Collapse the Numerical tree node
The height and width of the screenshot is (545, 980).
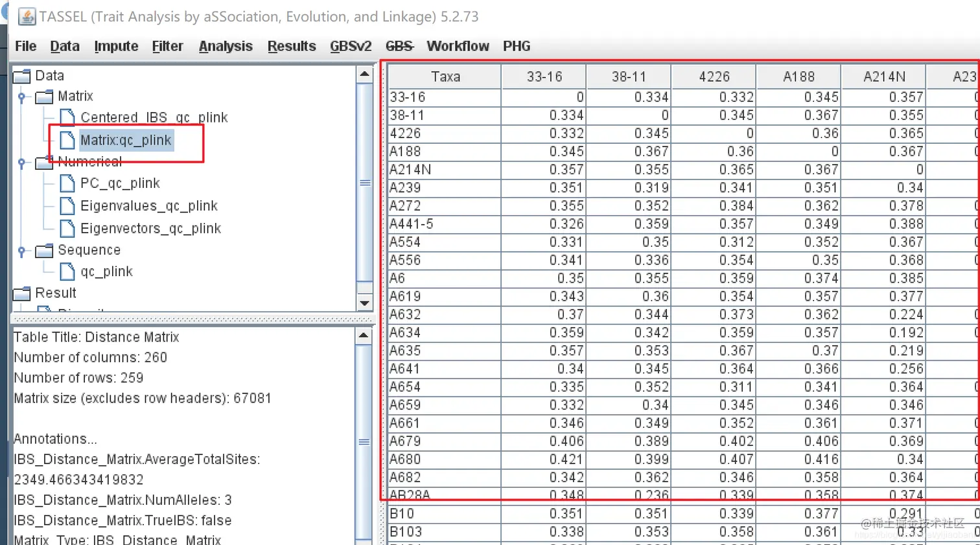point(21,162)
